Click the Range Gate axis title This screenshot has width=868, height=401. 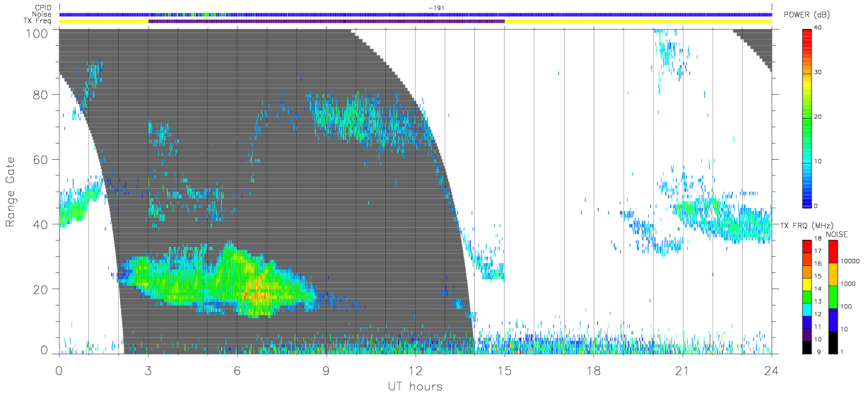[x=11, y=192]
